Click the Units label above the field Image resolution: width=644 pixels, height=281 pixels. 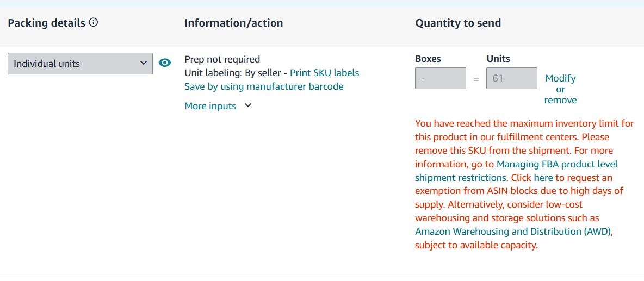(498, 59)
